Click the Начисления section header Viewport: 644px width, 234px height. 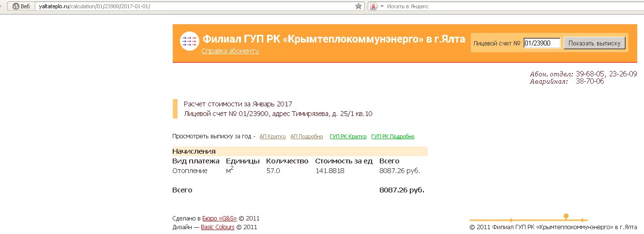click(300, 151)
